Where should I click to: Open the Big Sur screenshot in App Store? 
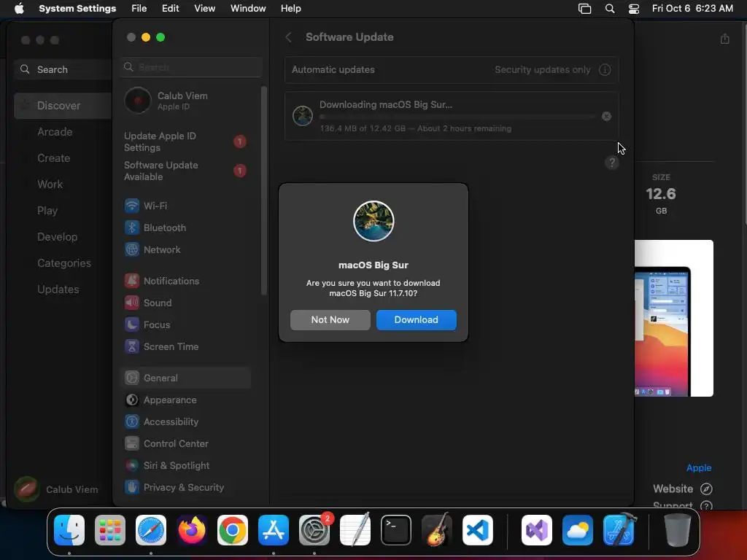coord(673,318)
